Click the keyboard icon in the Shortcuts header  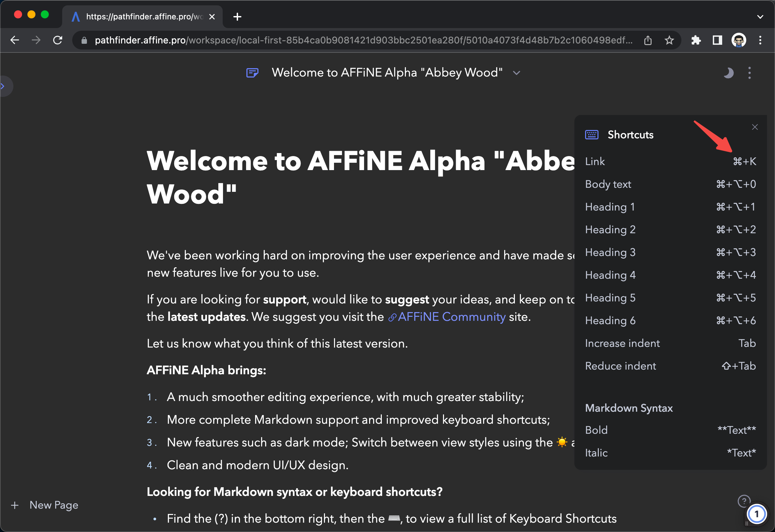[x=591, y=135]
